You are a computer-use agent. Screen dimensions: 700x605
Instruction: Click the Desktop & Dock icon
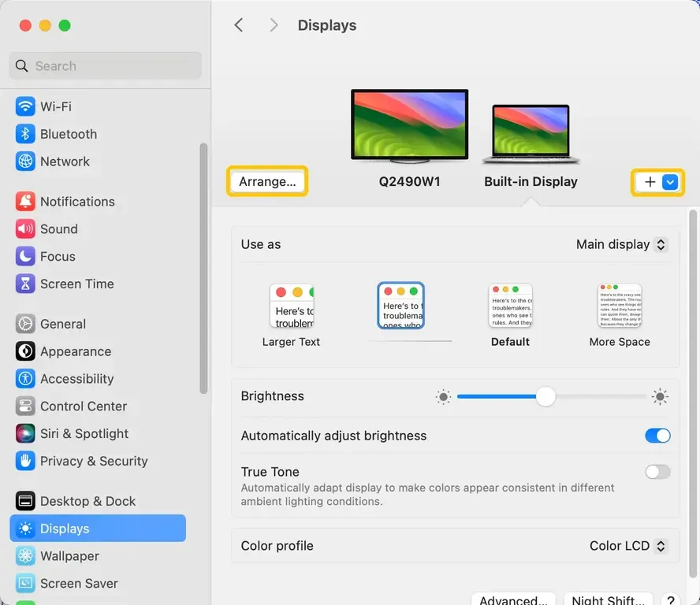click(x=25, y=501)
